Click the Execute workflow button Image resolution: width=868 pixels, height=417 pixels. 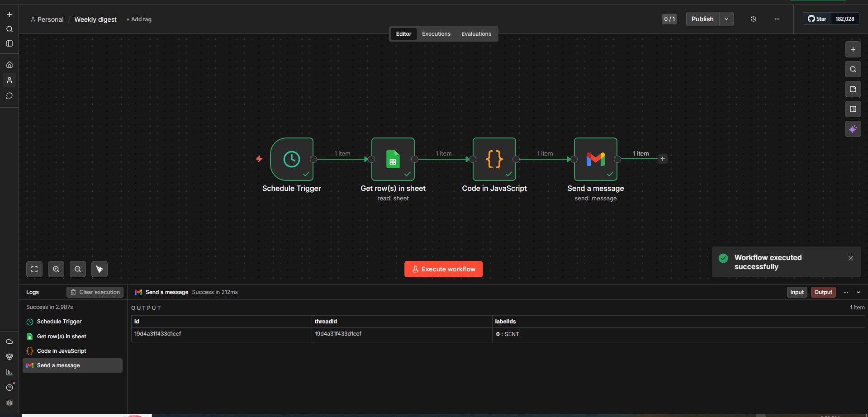point(443,269)
